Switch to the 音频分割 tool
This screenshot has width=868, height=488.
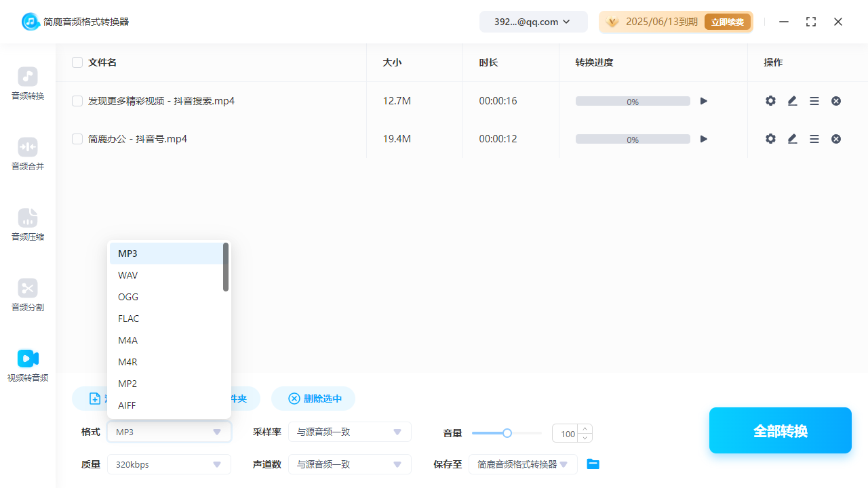27,296
